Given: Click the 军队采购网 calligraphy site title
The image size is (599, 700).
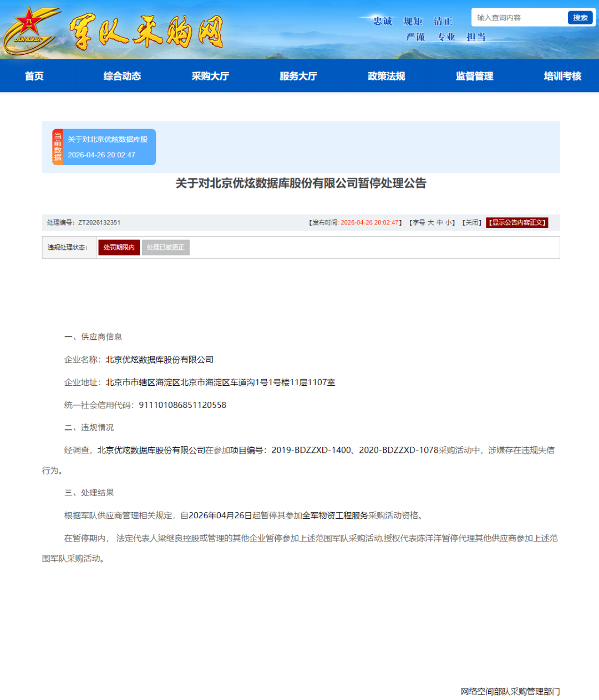Looking at the screenshot, I should 145,31.
